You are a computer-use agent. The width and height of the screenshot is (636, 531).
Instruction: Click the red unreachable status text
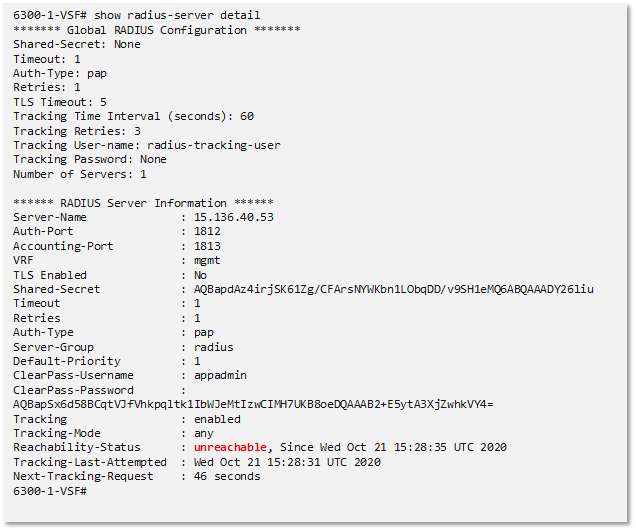(230, 447)
